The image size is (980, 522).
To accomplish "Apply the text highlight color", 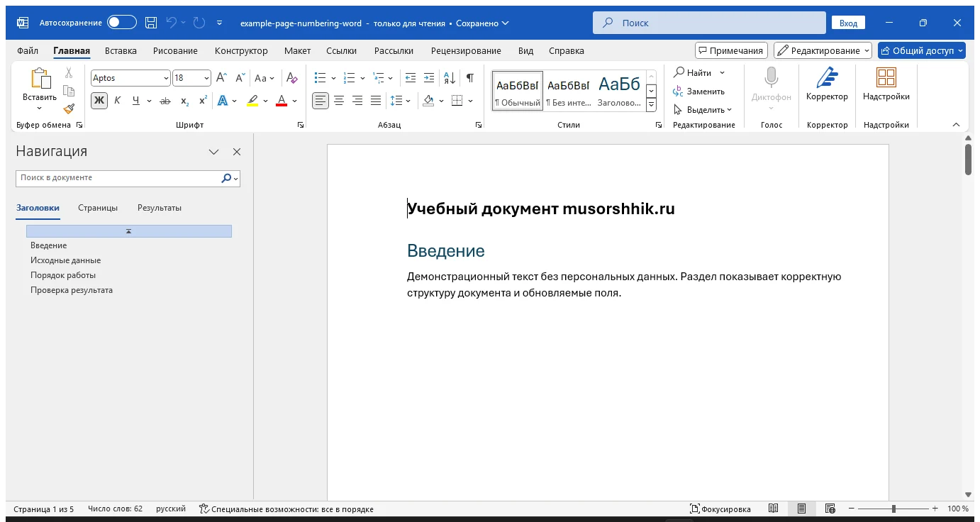I will pos(252,101).
